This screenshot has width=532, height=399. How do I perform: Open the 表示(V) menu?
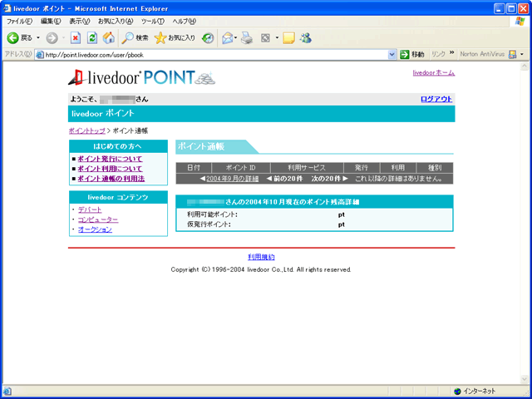tap(80, 22)
